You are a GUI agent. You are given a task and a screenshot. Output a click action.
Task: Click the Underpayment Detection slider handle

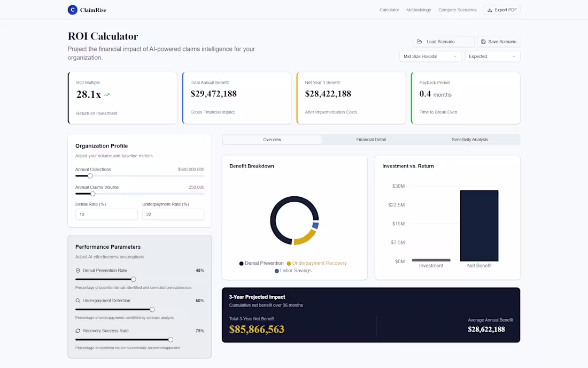click(152, 310)
